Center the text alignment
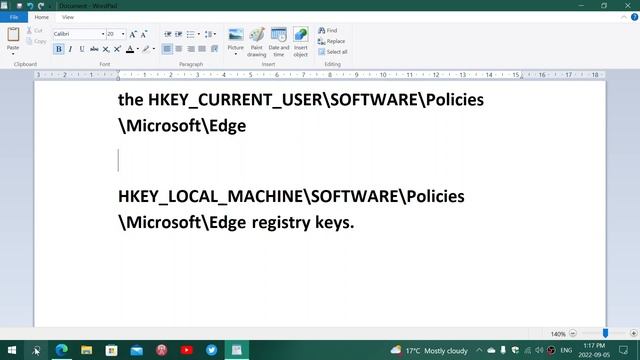Screen dimensions: 640x360 (179, 49)
